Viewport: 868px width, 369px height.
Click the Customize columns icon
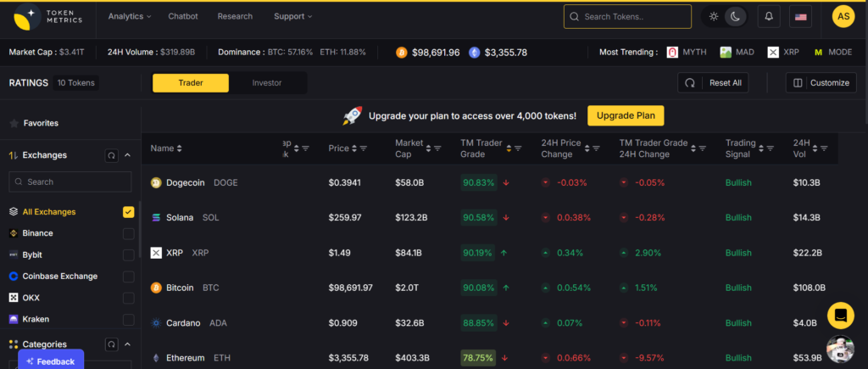pyautogui.click(x=798, y=82)
